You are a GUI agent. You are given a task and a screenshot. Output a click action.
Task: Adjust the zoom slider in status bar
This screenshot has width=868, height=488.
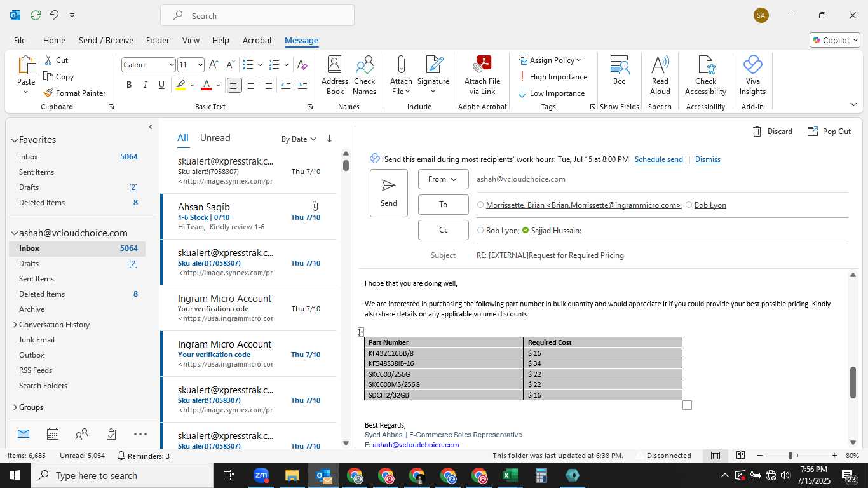[x=790, y=456]
